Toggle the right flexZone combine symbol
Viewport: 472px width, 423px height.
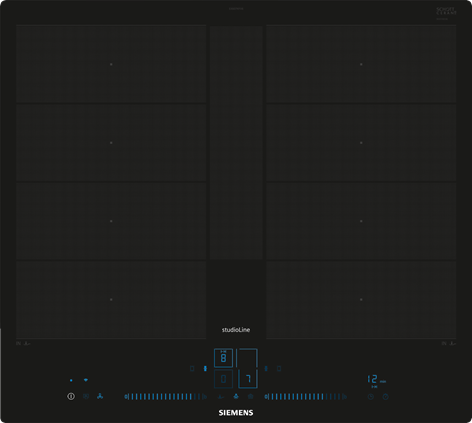click(x=266, y=369)
